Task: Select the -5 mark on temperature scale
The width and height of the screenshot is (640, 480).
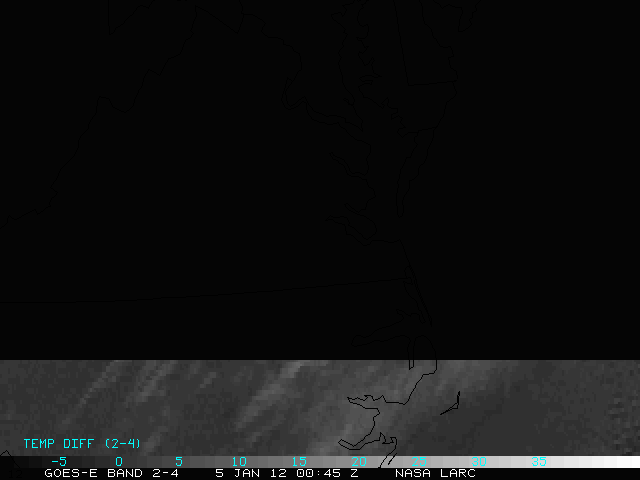Action: (x=58, y=461)
